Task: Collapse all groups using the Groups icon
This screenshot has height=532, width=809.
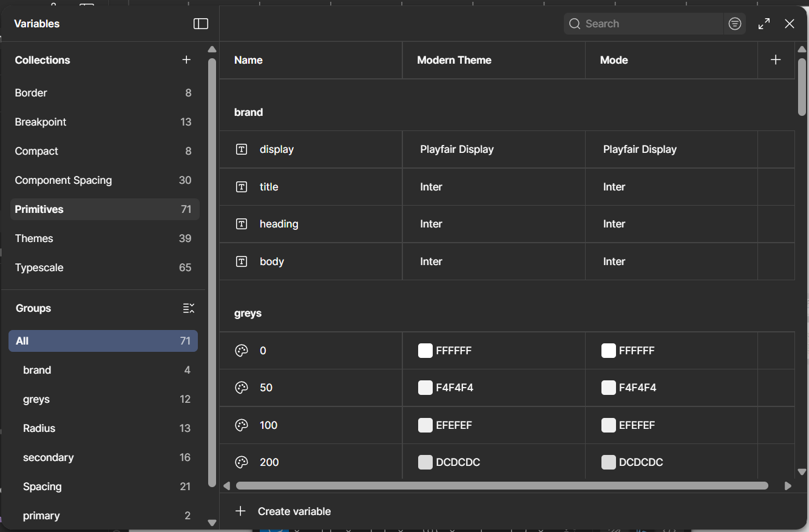Action: 189,308
